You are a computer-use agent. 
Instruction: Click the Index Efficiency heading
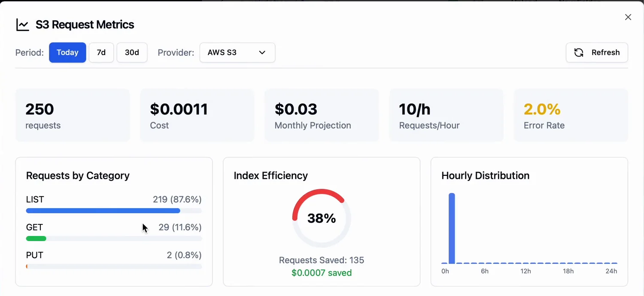click(x=271, y=175)
